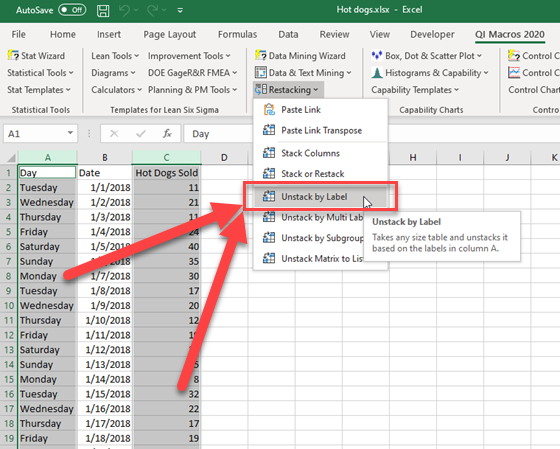Image resolution: width=560 pixels, height=449 pixels.
Task: Open the Formulas tab
Action: (x=238, y=34)
